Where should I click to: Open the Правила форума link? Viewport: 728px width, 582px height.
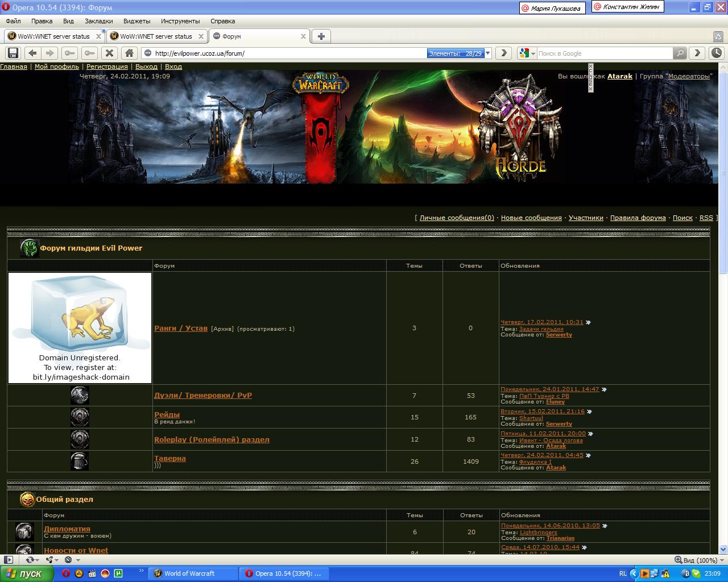click(638, 218)
